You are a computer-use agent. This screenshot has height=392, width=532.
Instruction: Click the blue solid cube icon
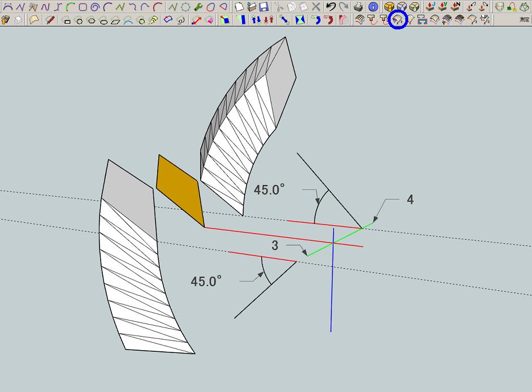pyautogui.click(x=401, y=6)
